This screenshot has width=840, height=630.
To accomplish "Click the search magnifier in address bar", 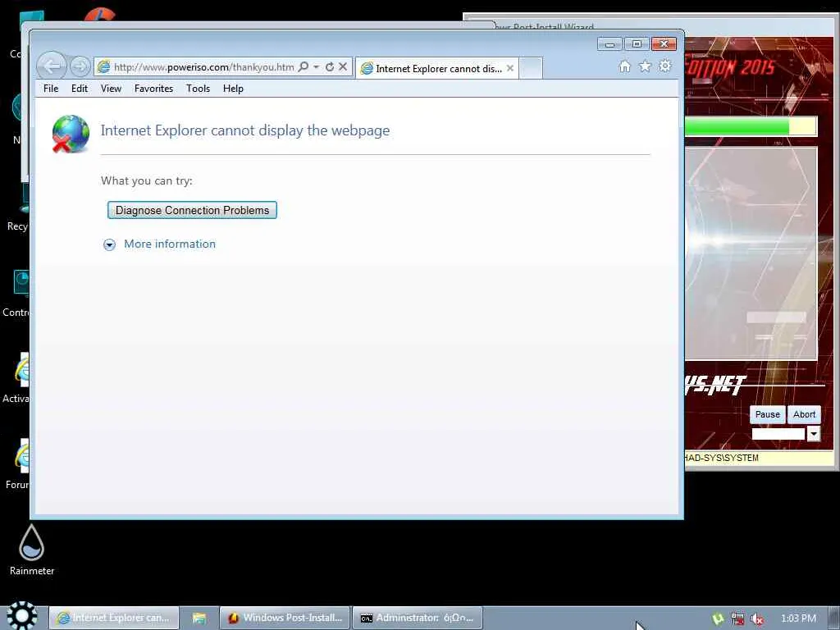I will pos(304,67).
